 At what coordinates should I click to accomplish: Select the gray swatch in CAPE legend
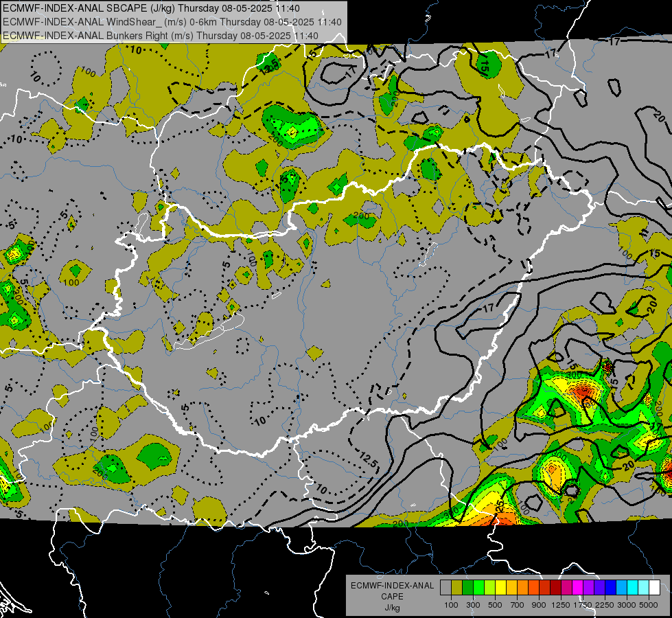[445, 588]
